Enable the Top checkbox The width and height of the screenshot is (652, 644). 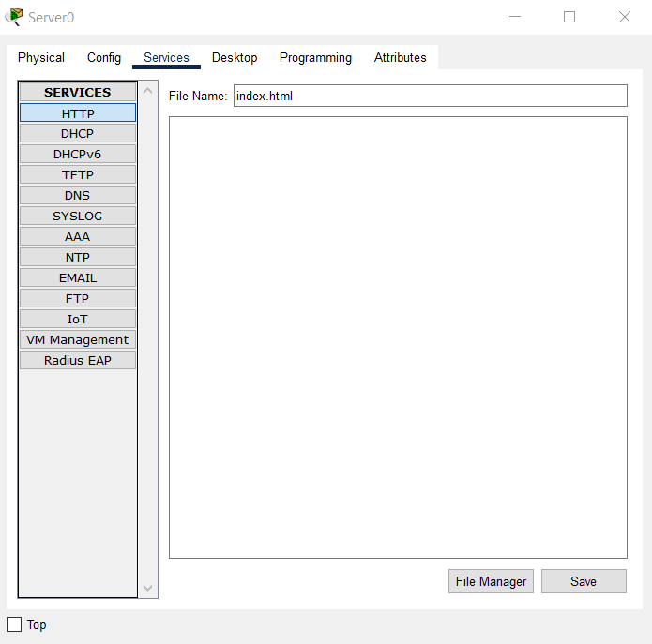coord(14,624)
